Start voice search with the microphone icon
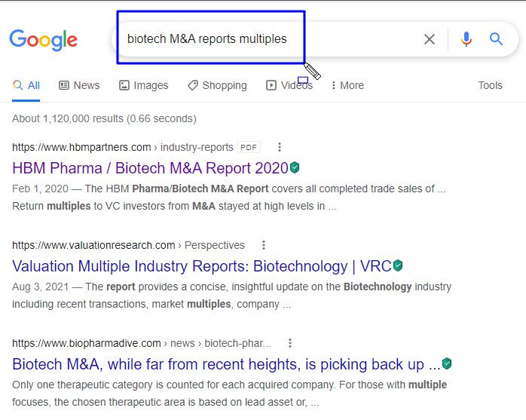The height and width of the screenshot is (420, 526). point(466,39)
